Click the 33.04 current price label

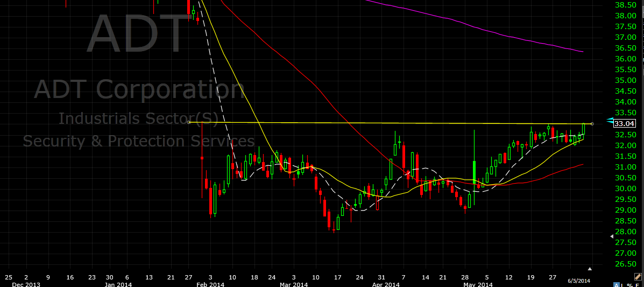click(x=628, y=124)
